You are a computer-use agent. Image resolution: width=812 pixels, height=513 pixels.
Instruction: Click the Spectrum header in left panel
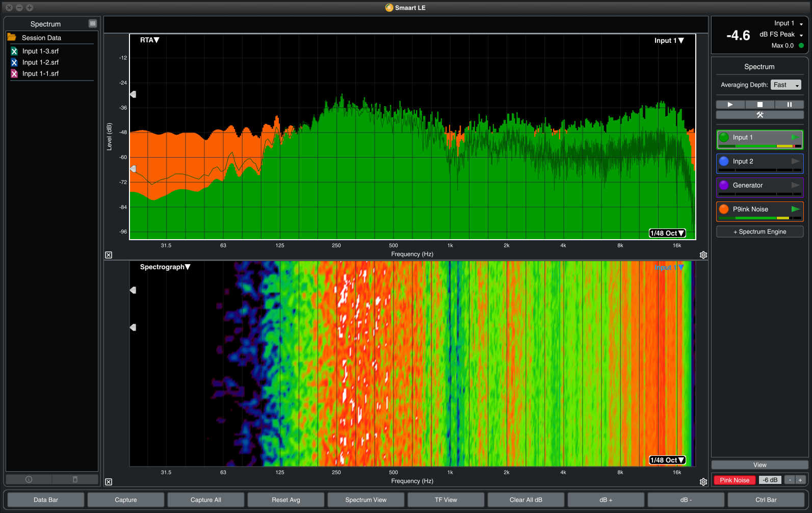(x=45, y=24)
